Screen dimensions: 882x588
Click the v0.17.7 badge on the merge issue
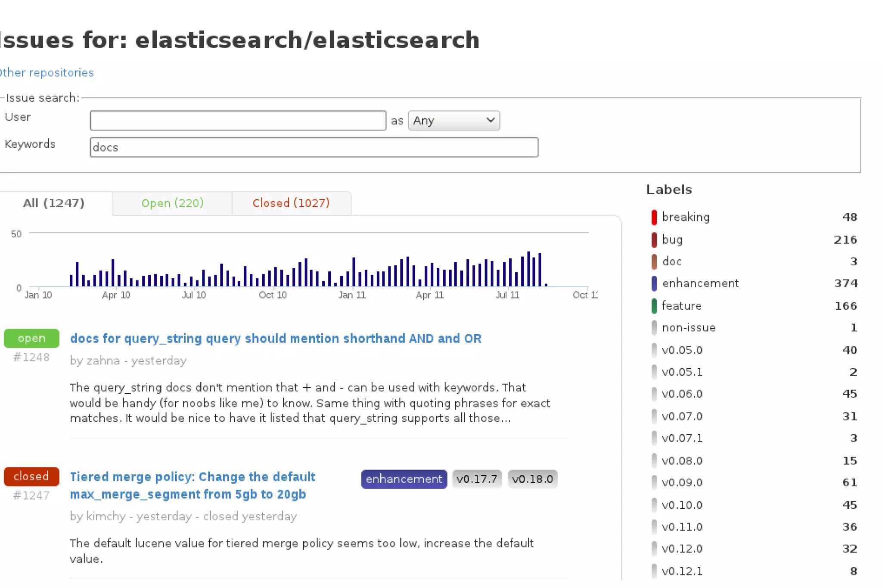[x=477, y=479]
